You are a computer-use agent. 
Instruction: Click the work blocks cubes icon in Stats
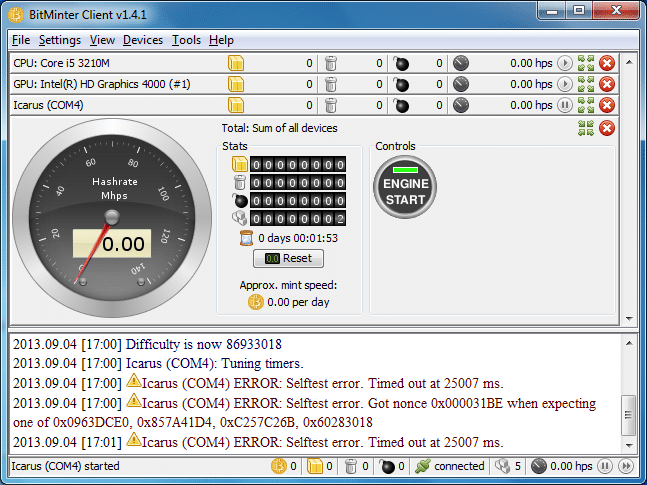point(240,218)
